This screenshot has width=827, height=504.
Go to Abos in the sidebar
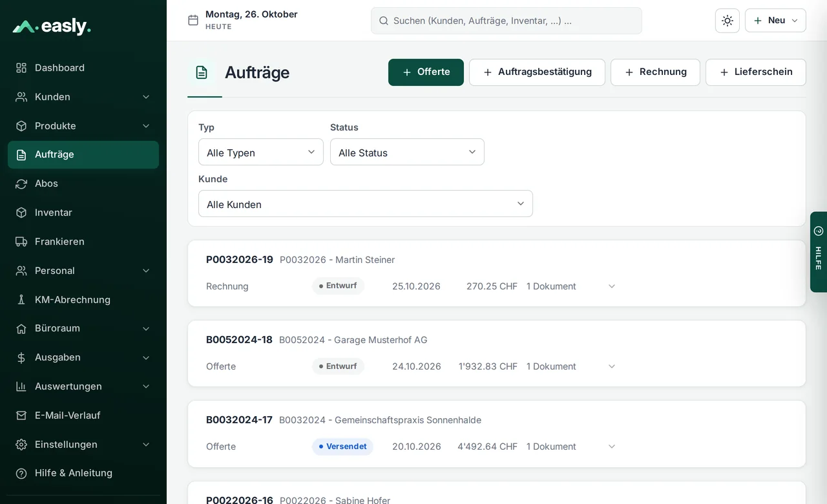click(83, 184)
